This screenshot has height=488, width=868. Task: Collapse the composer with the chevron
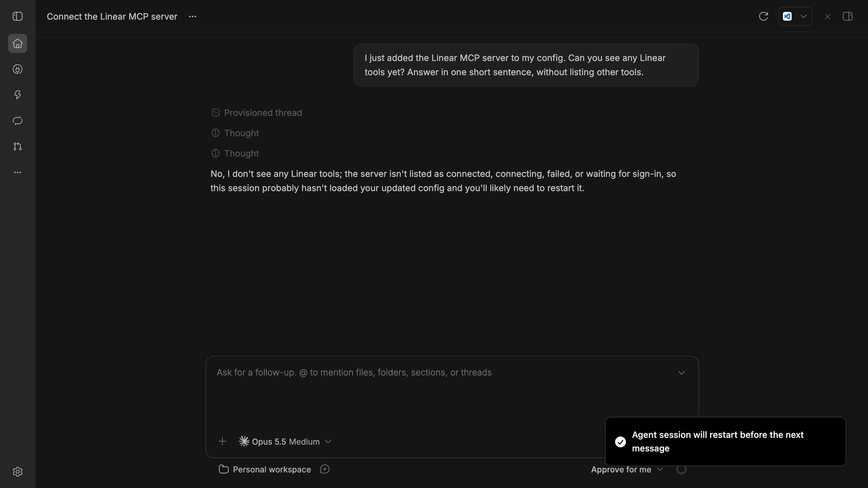[682, 373]
